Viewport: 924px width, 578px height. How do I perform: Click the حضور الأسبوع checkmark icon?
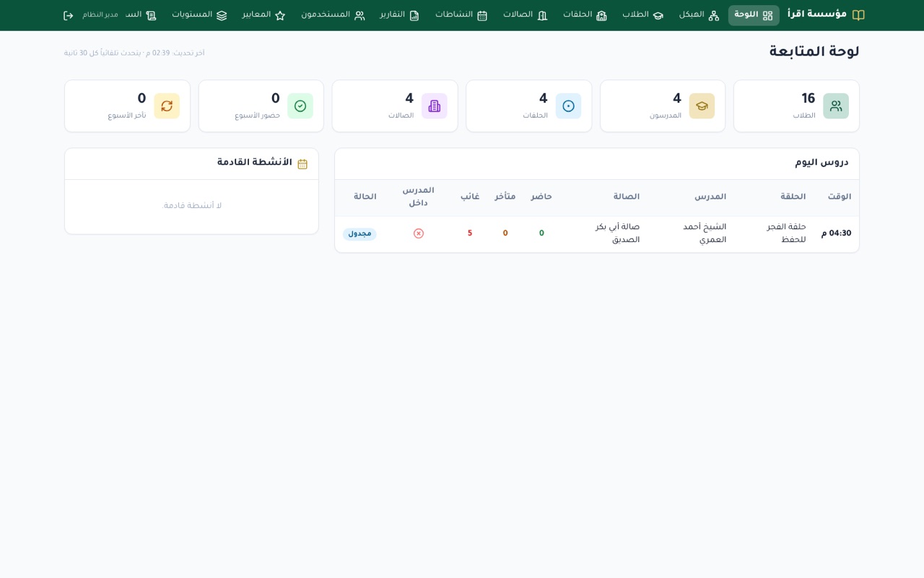300,106
